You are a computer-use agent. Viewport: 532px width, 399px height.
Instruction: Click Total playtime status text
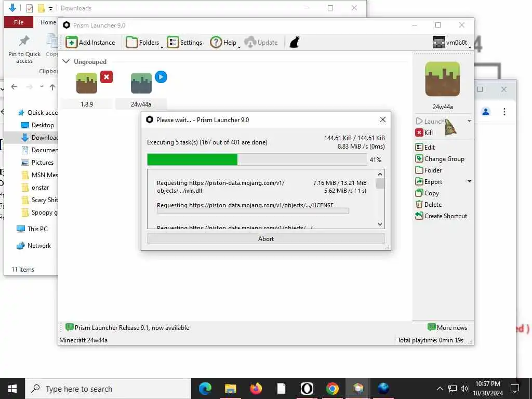(x=430, y=340)
